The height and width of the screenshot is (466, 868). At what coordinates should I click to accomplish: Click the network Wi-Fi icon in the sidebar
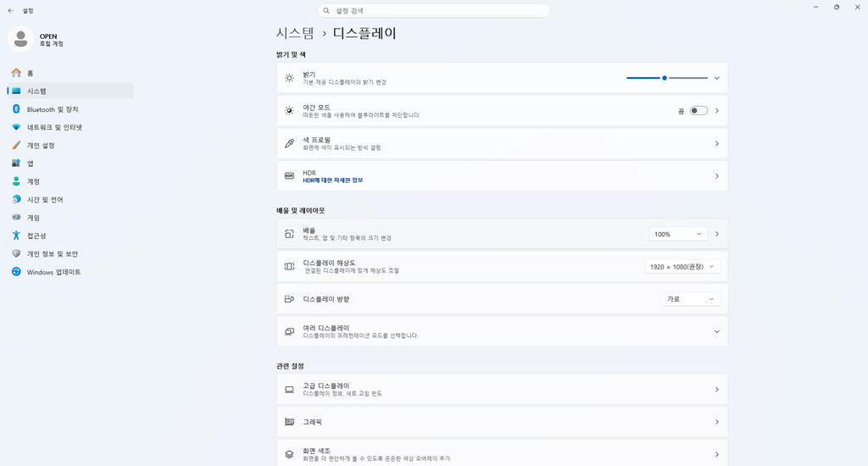click(x=16, y=127)
